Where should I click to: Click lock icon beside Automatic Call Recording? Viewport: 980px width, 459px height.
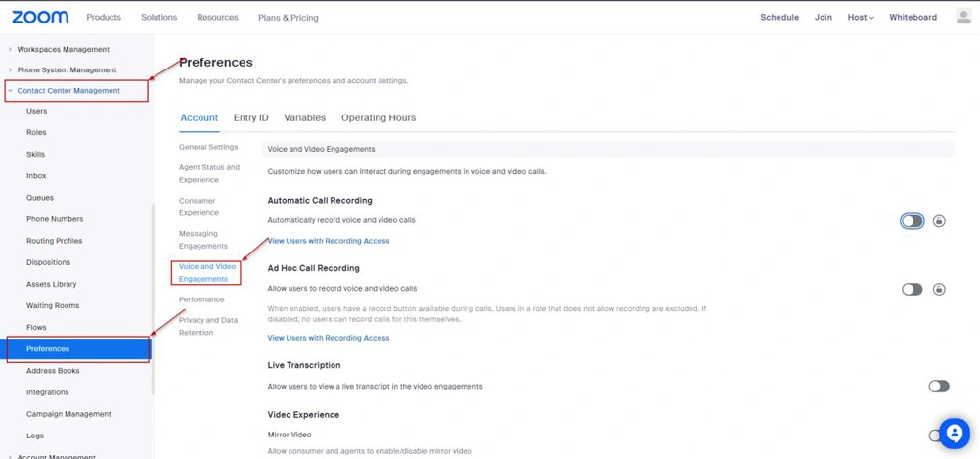(939, 221)
